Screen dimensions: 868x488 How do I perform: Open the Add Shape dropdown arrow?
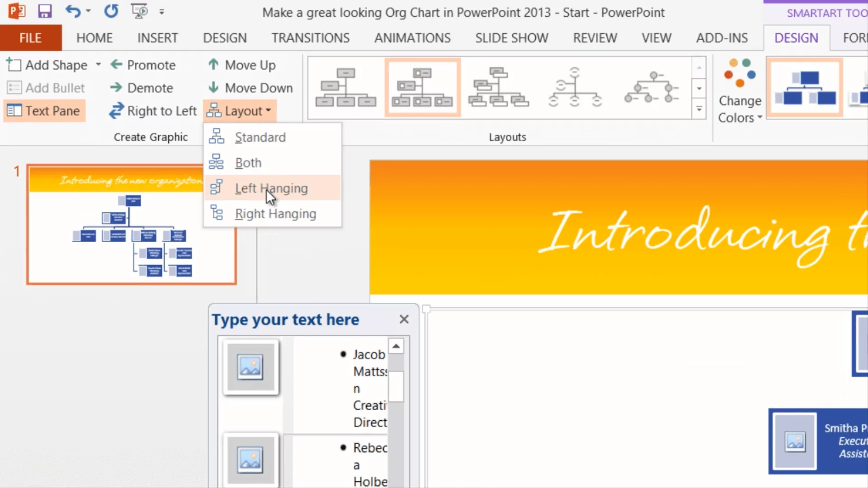[x=98, y=65]
